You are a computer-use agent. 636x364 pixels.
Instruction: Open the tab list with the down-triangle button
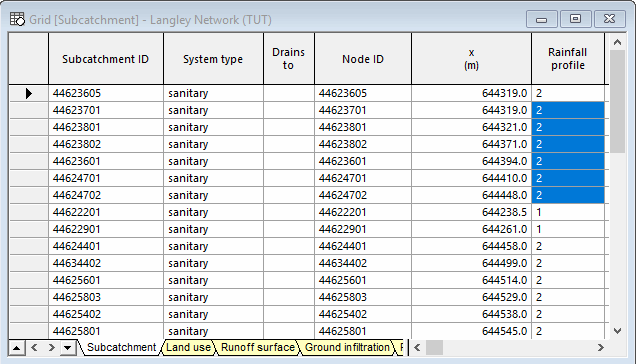pos(68,348)
